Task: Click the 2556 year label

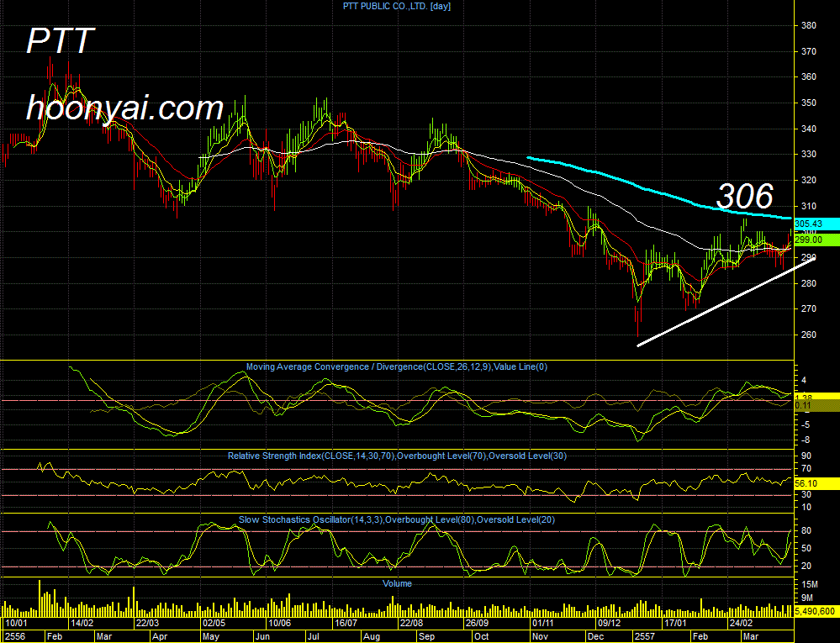Action: pos(15,636)
